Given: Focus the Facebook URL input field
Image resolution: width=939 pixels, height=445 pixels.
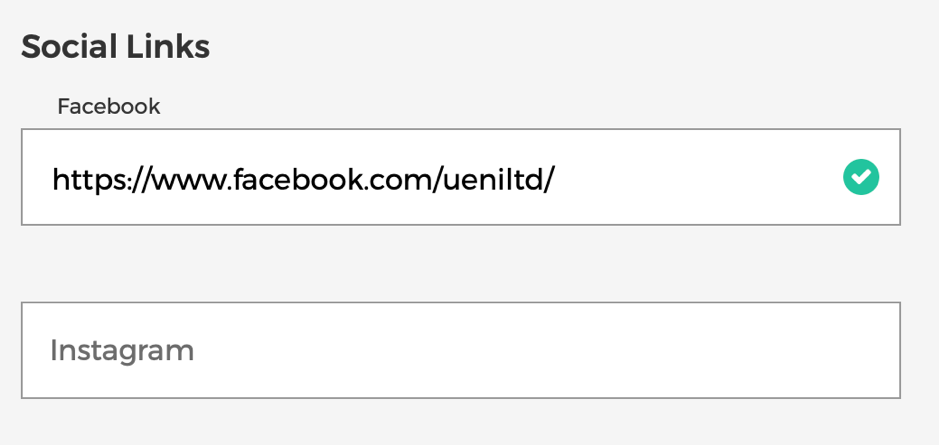Looking at the screenshot, I should tap(461, 177).
